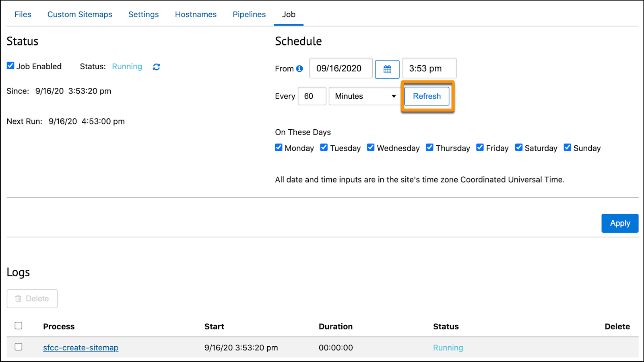644x362 pixels.
Task: Switch to the Pipelines tab
Action: point(249,14)
